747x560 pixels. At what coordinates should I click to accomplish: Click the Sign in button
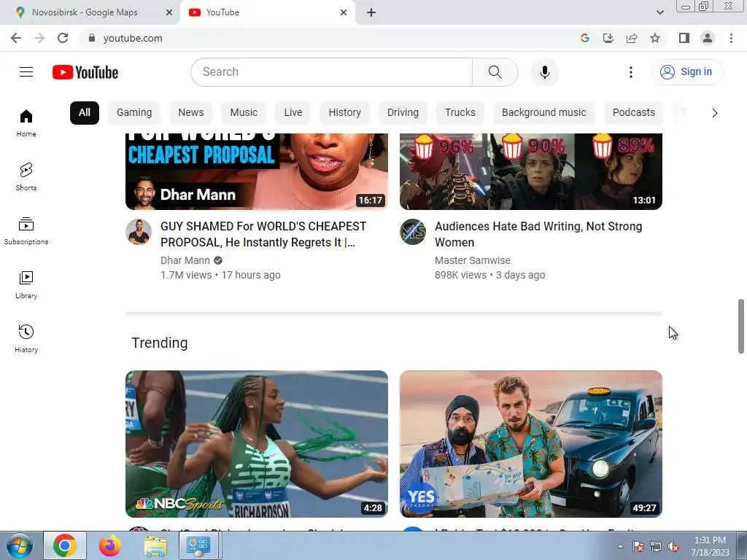687,72
